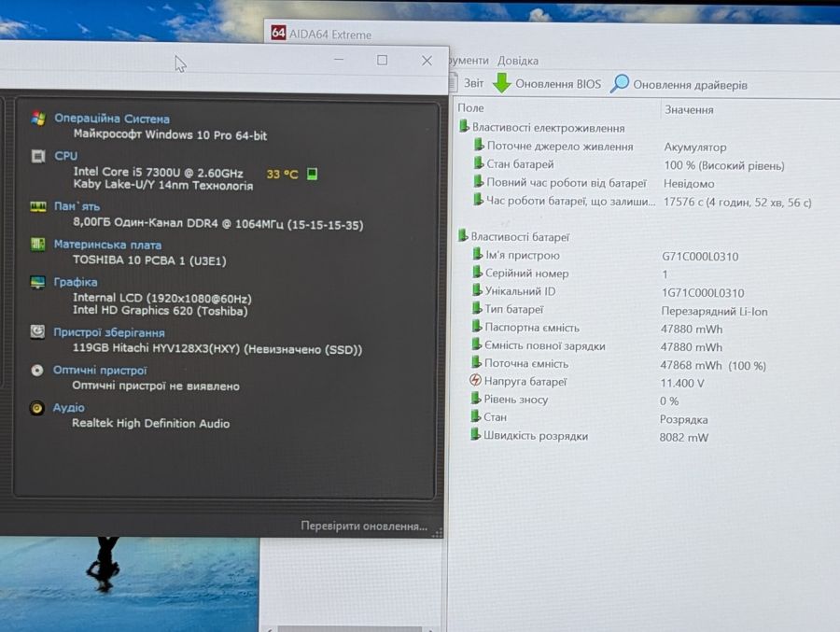Open the Аудіо section link
Screen dimensions: 840x632
(68, 408)
